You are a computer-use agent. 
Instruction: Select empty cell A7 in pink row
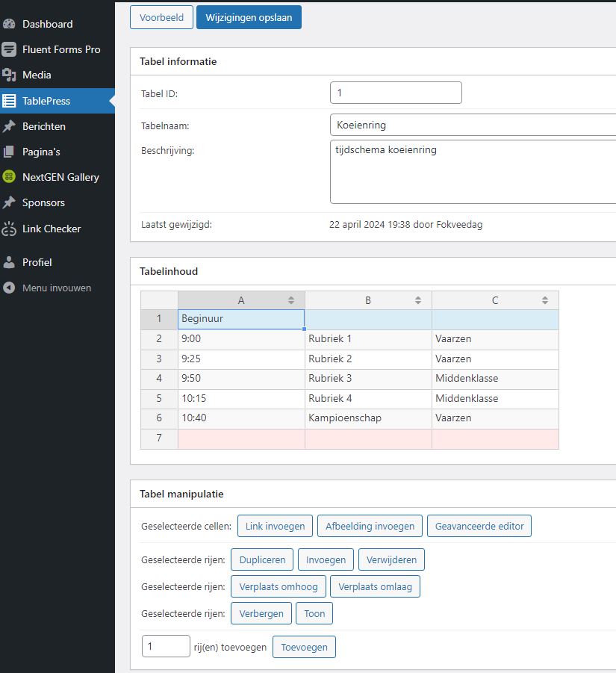click(241, 438)
